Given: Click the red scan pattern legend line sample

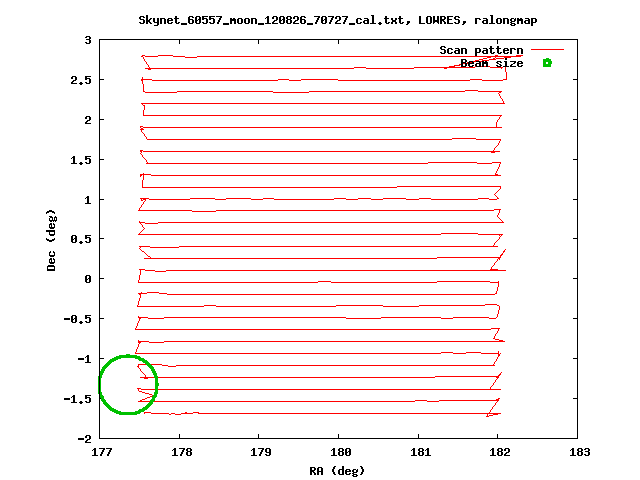Looking at the screenshot, I should tap(547, 50).
